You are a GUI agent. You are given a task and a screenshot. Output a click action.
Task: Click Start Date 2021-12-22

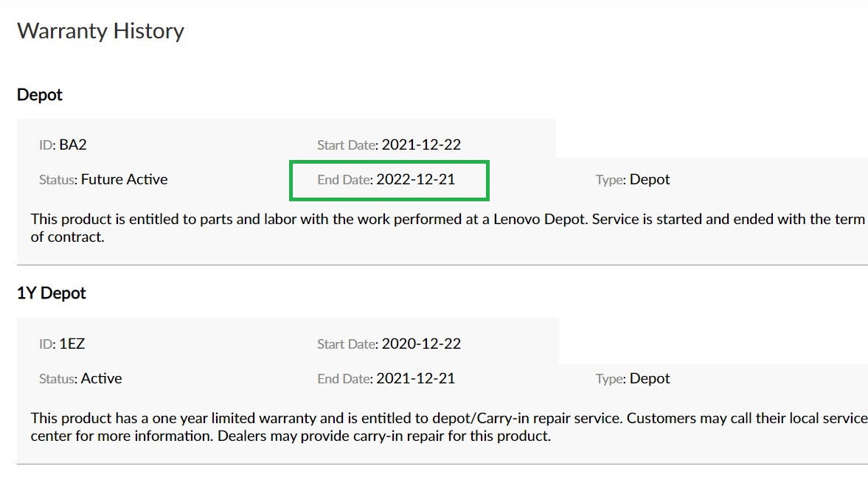click(x=421, y=145)
